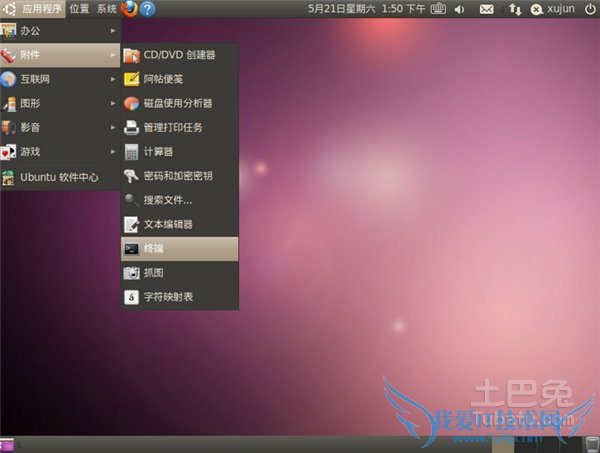Viewport: 600px width, 453px height.
Task: Open the 系统 menu
Action: pyautogui.click(x=106, y=8)
